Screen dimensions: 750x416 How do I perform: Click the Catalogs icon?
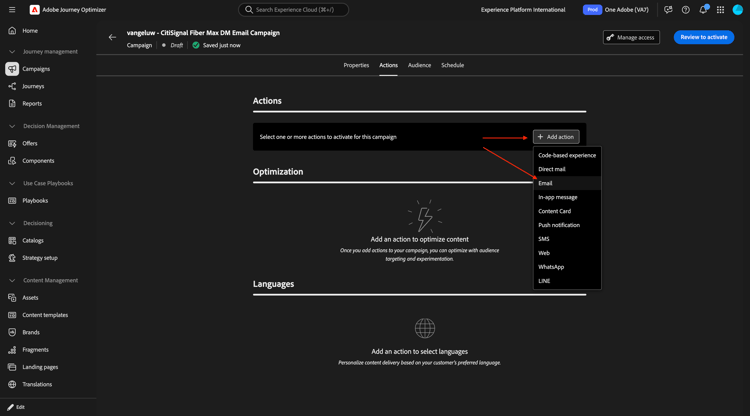click(x=12, y=241)
